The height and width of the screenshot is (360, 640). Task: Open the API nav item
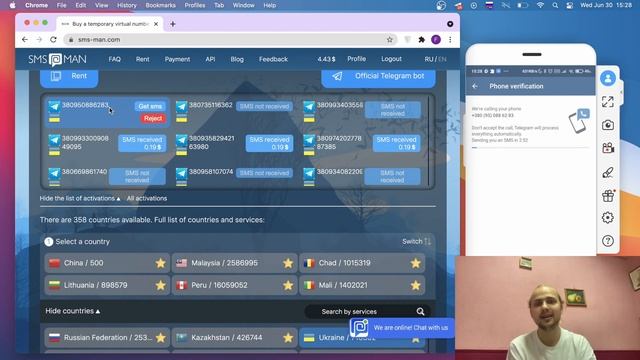point(210,59)
